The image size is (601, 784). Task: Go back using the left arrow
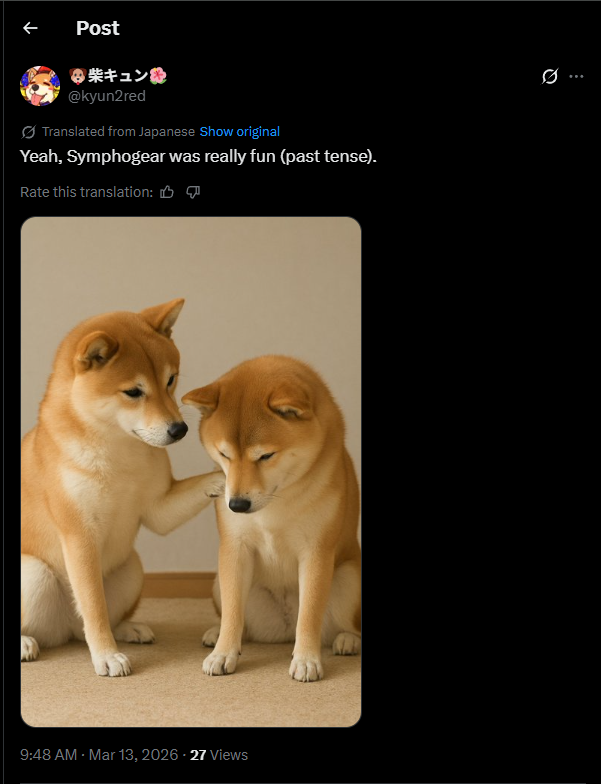tap(30, 28)
